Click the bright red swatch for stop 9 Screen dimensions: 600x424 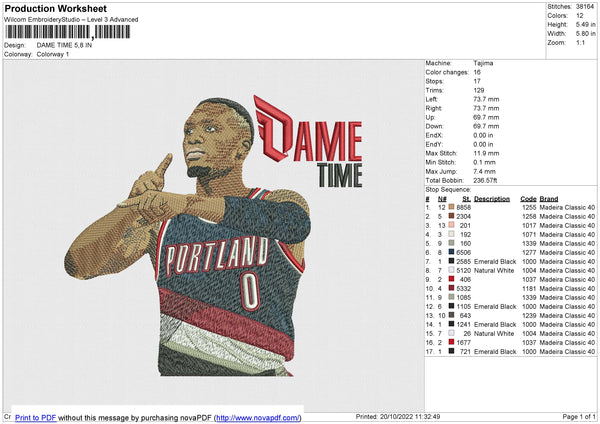pyautogui.click(x=451, y=279)
